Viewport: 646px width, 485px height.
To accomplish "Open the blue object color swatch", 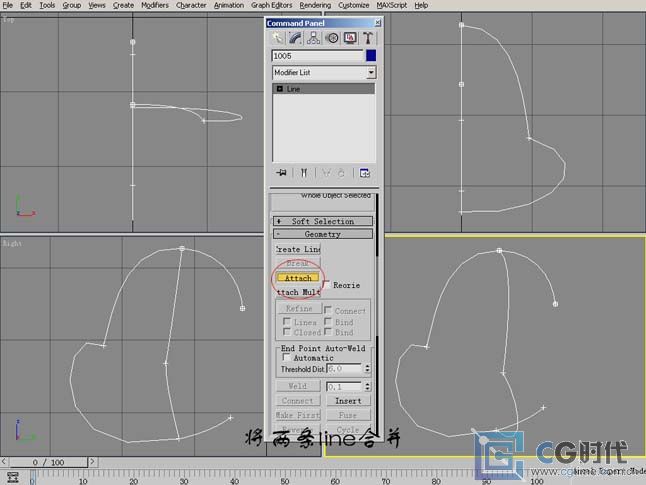I will click(371, 56).
